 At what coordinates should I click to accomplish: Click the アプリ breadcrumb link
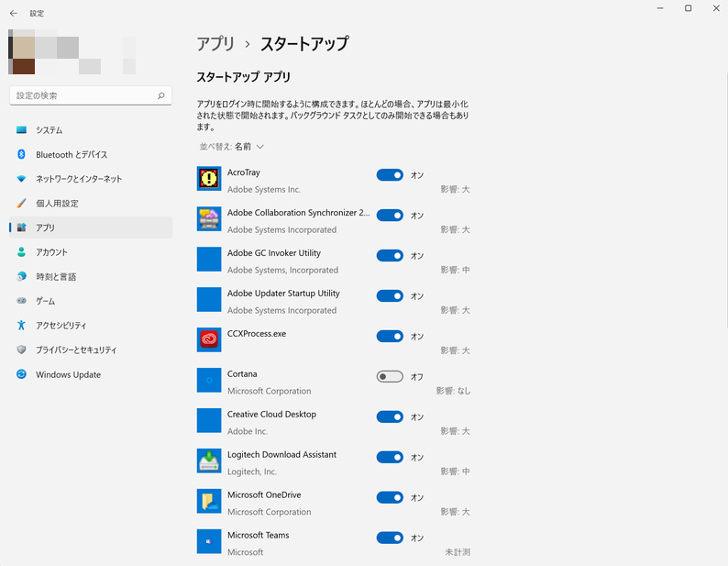[215, 44]
